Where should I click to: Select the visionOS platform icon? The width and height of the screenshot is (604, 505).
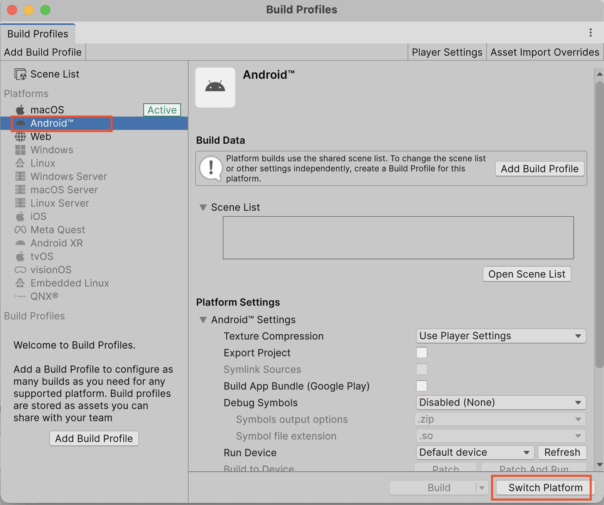pos(21,270)
